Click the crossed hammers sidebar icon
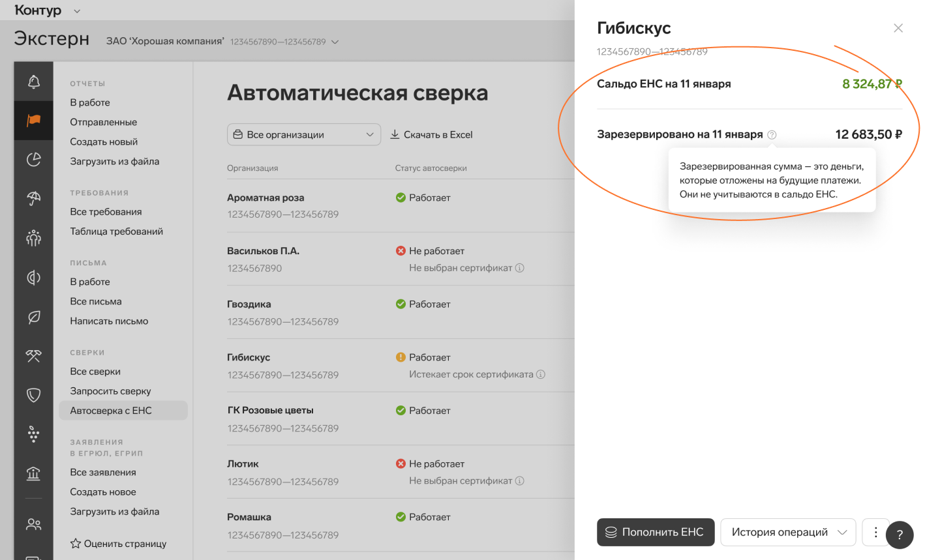The height and width of the screenshot is (560, 925). click(33, 355)
